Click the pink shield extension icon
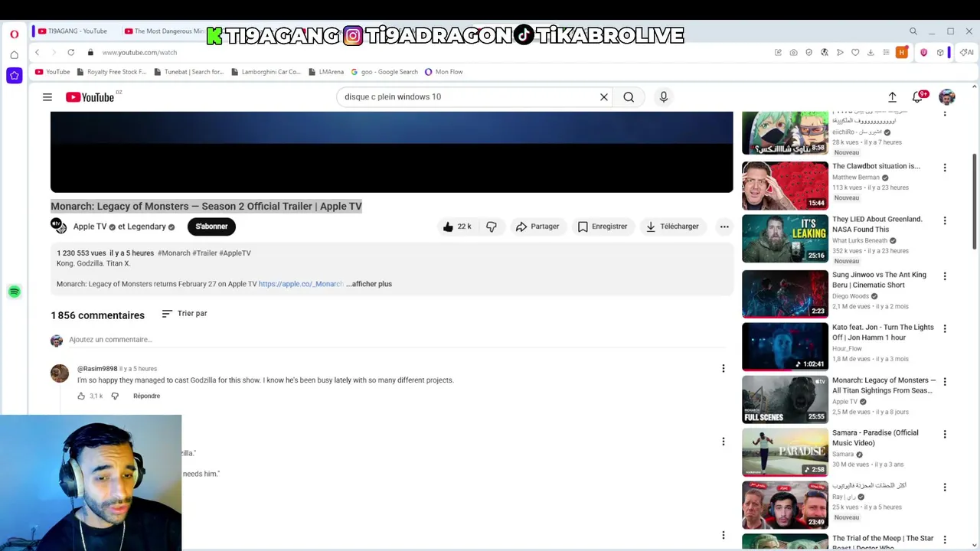 pyautogui.click(x=923, y=52)
